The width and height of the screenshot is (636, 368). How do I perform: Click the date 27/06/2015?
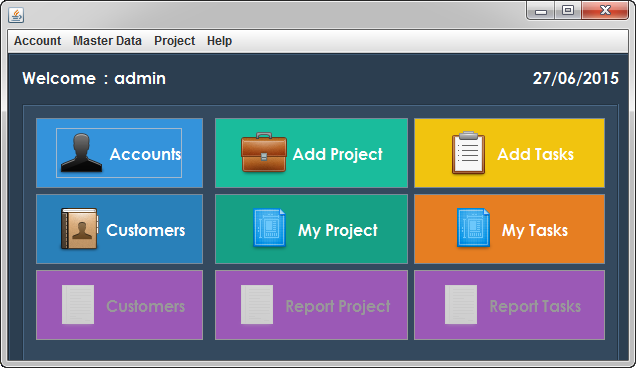tap(576, 78)
